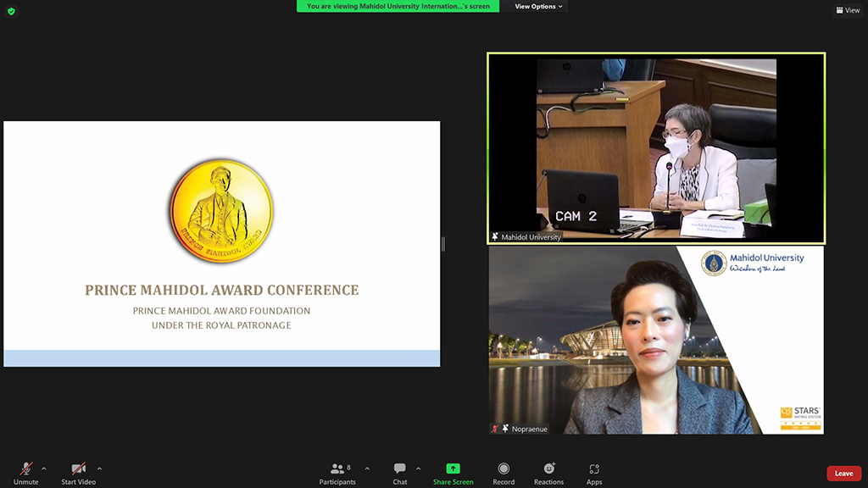Click the green encryption shield icon
Viewport: 868px width, 488px height.
(x=11, y=11)
